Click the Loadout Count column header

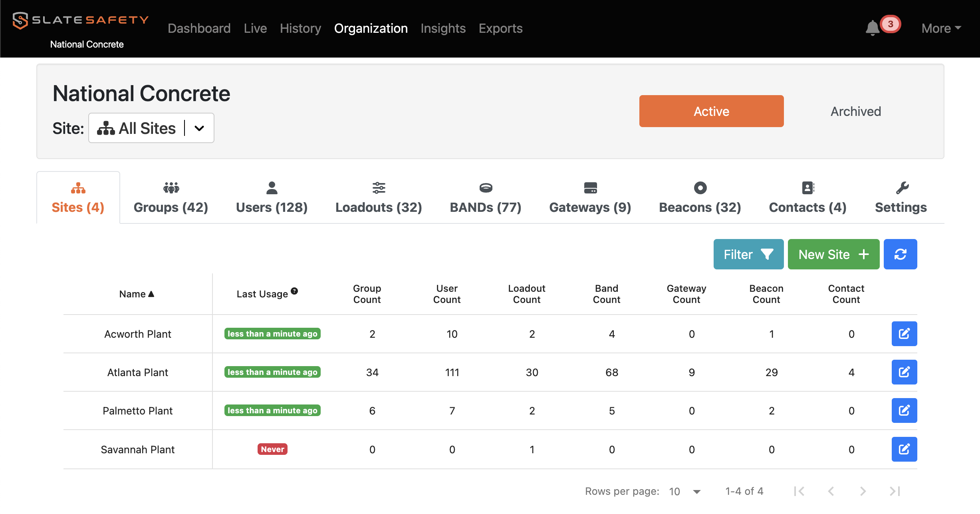point(527,294)
